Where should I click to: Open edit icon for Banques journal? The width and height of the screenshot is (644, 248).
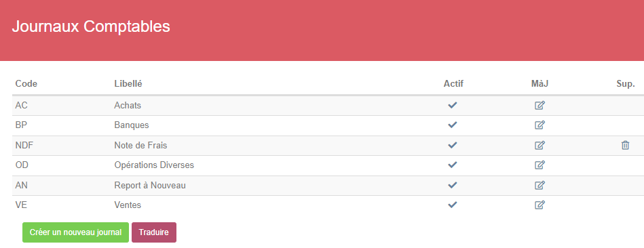[x=539, y=125]
